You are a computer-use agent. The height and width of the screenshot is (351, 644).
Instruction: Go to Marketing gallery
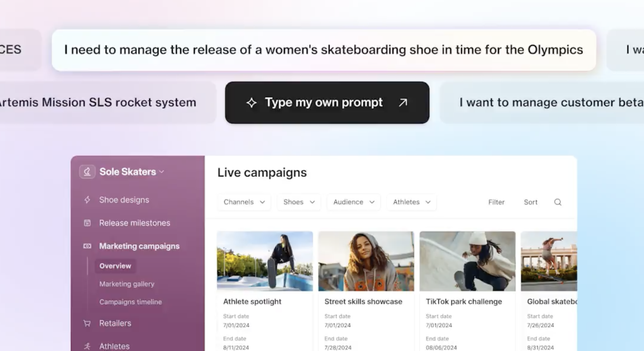click(x=127, y=284)
